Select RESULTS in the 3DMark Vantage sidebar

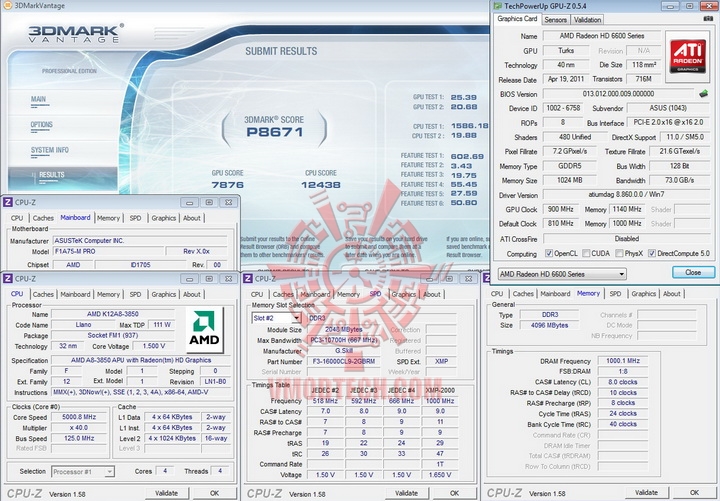(63, 178)
